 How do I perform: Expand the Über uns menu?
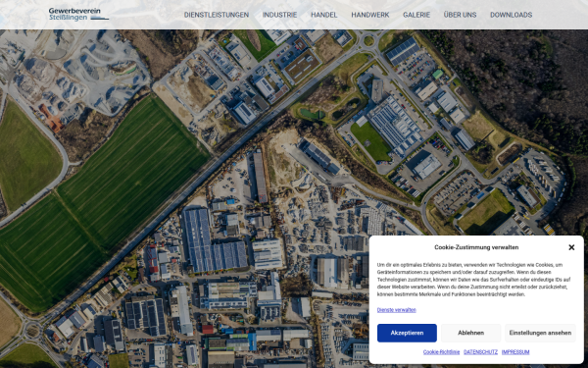point(460,15)
